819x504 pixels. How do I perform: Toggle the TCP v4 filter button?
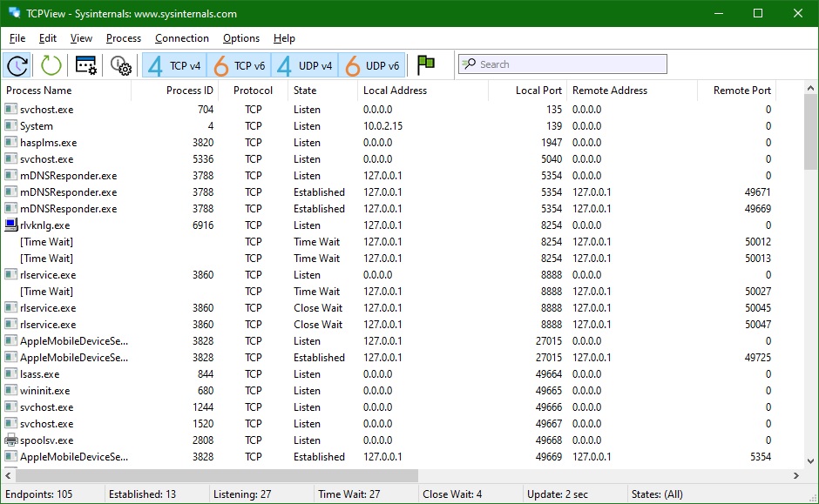click(x=174, y=66)
